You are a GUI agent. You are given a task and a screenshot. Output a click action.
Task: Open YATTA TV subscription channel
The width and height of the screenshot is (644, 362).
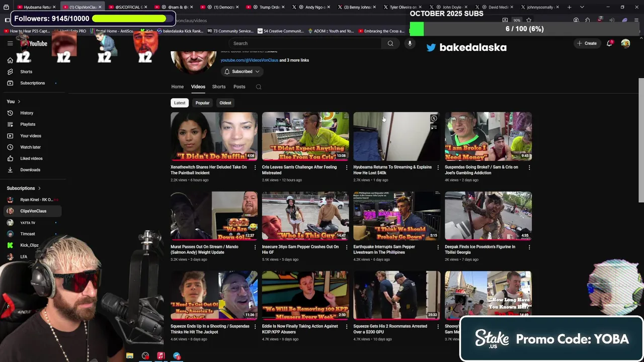tap(28, 223)
